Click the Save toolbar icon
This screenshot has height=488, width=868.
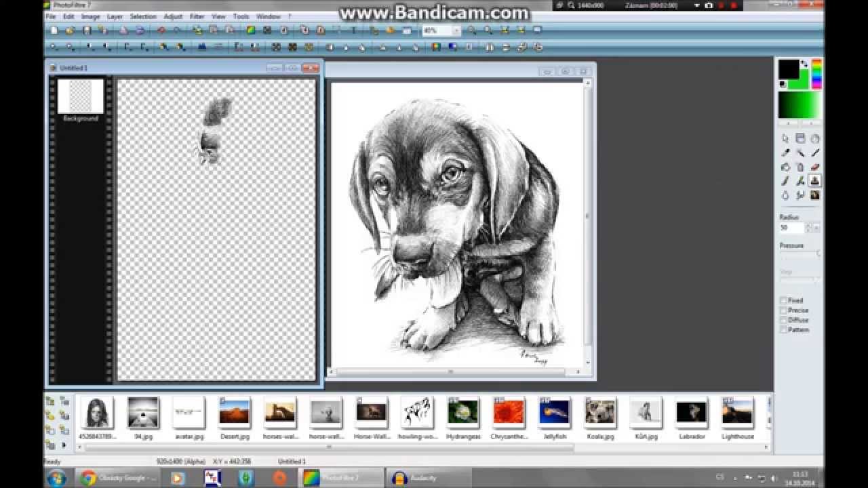click(x=87, y=30)
